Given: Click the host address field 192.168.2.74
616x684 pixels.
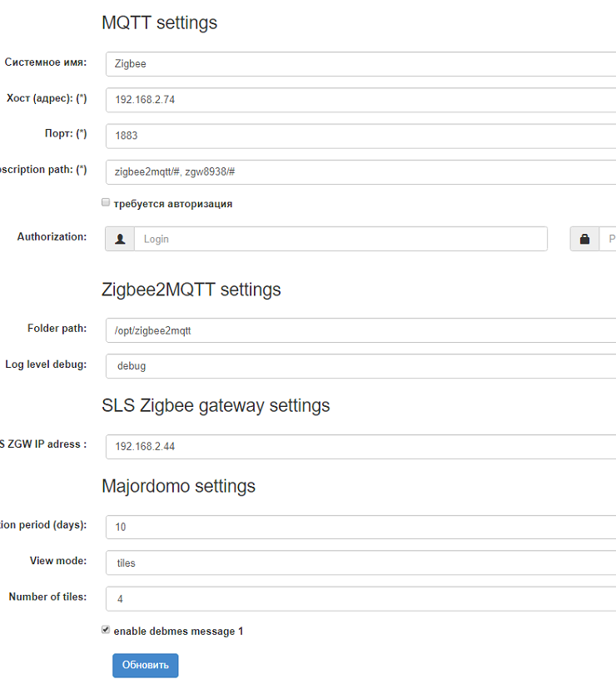Looking at the screenshot, I should pos(360,100).
